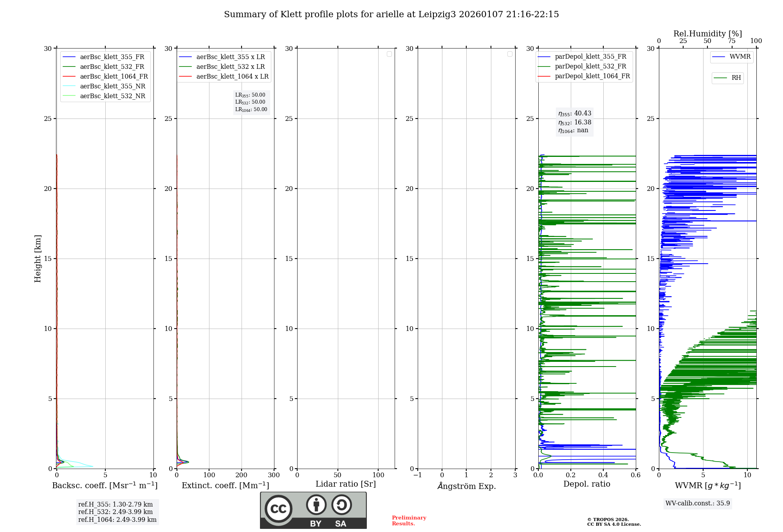Screen dimensions: 783x532
Task: Click the LR values text box
Action: pos(251,102)
